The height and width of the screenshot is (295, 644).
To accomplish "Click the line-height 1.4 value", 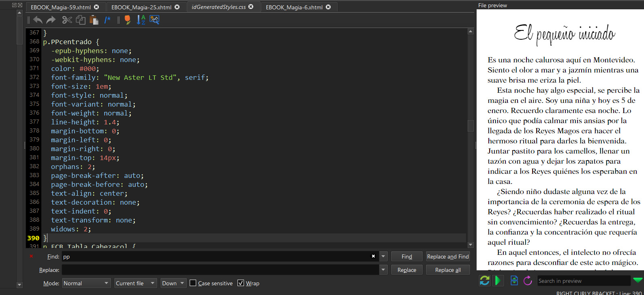I will (110, 122).
